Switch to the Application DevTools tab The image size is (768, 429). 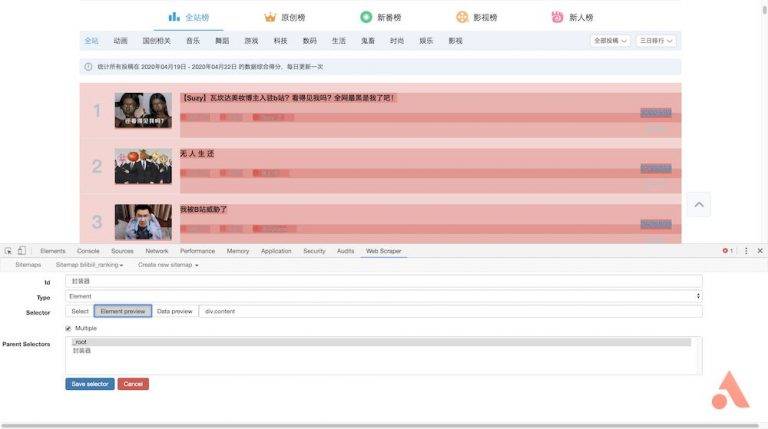click(276, 251)
